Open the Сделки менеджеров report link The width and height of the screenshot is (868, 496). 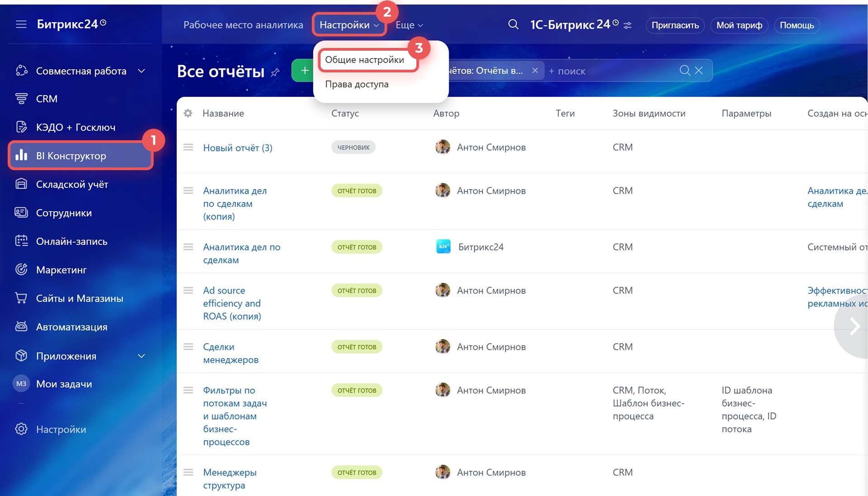pos(230,353)
